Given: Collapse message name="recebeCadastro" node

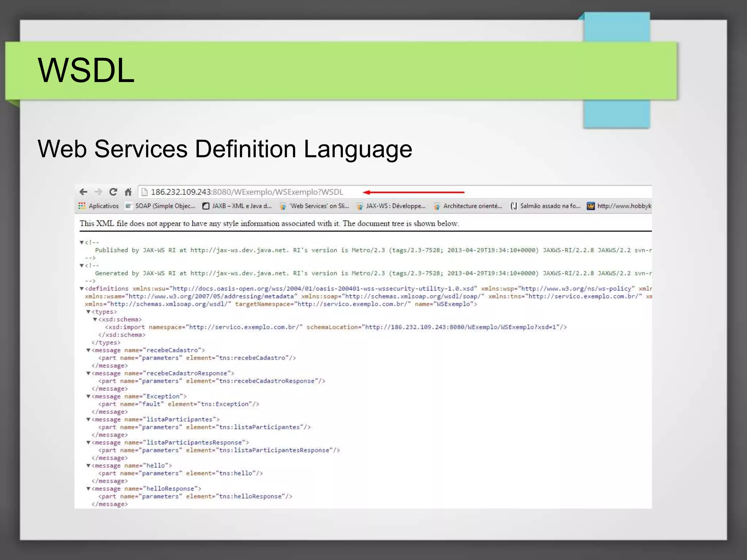Looking at the screenshot, I should (x=88, y=350).
